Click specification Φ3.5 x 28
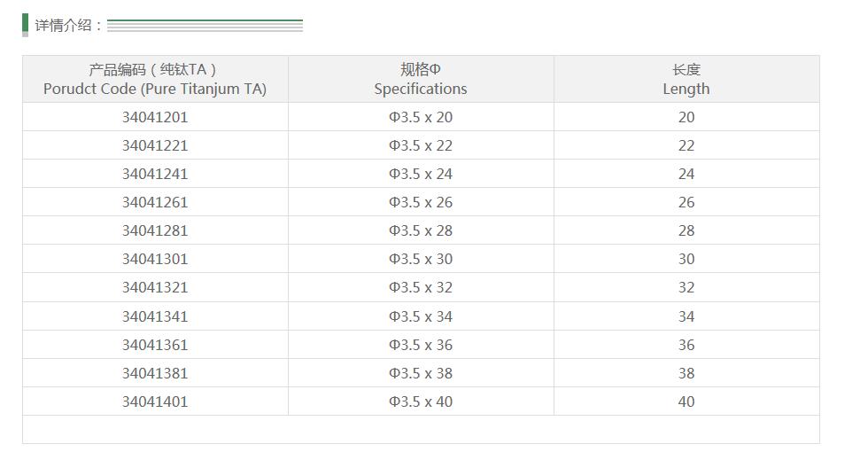The width and height of the screenshot is (868, 460). 421,230
